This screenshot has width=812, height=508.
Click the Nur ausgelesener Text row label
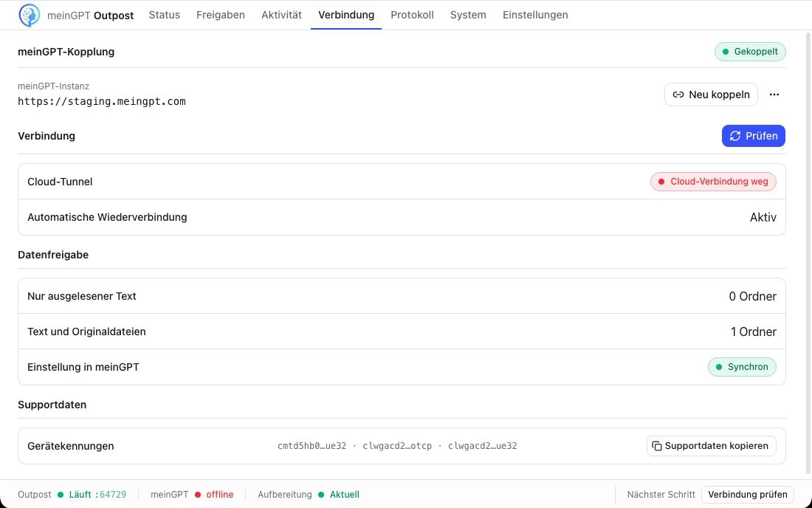tap(82, 296)
